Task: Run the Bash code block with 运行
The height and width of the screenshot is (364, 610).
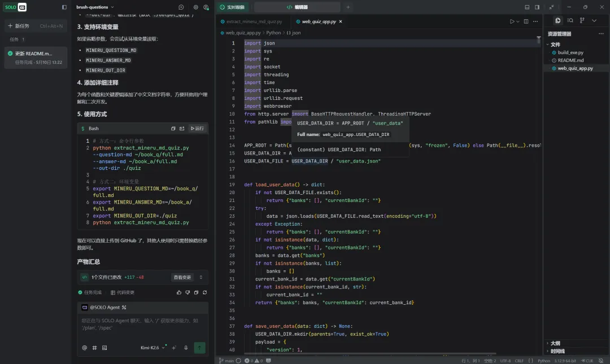Action: [197, 128]
